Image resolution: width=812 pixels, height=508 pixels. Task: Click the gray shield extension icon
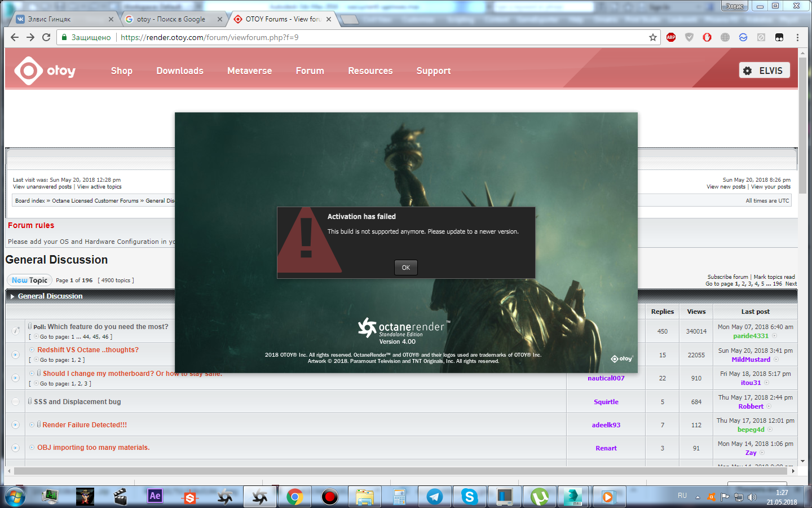689,37
